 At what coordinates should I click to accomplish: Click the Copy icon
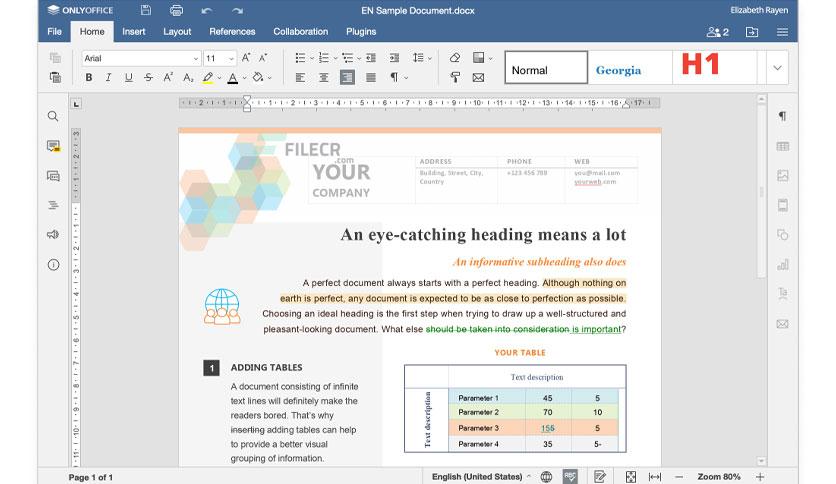pos(55,58)
